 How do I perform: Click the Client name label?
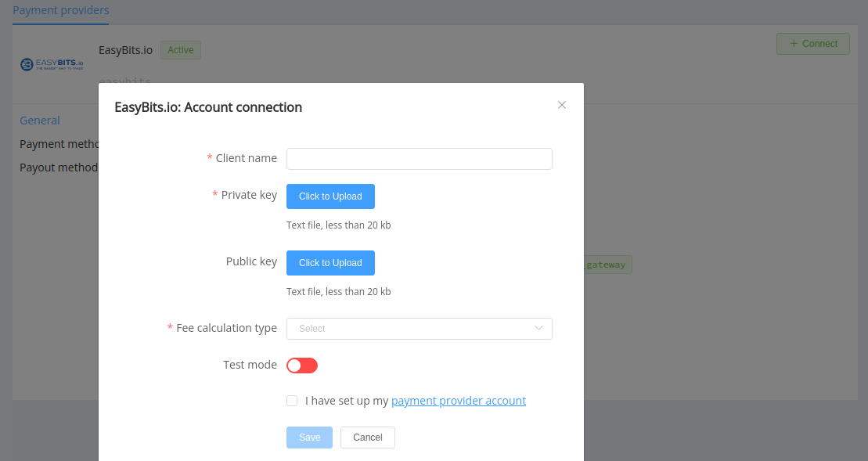(x=247, y=158)
